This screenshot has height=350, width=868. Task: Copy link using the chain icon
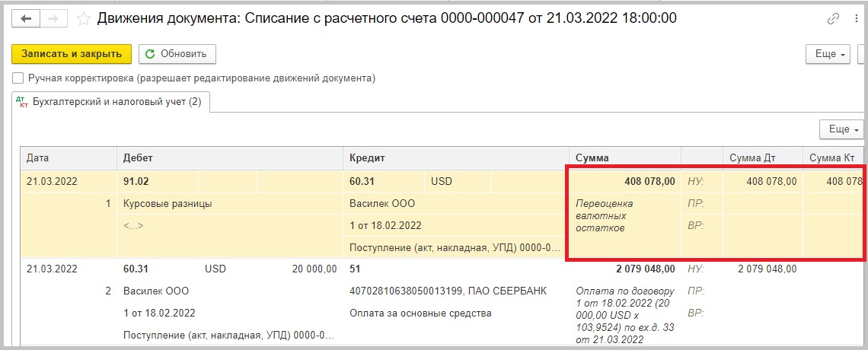(833, 19)
